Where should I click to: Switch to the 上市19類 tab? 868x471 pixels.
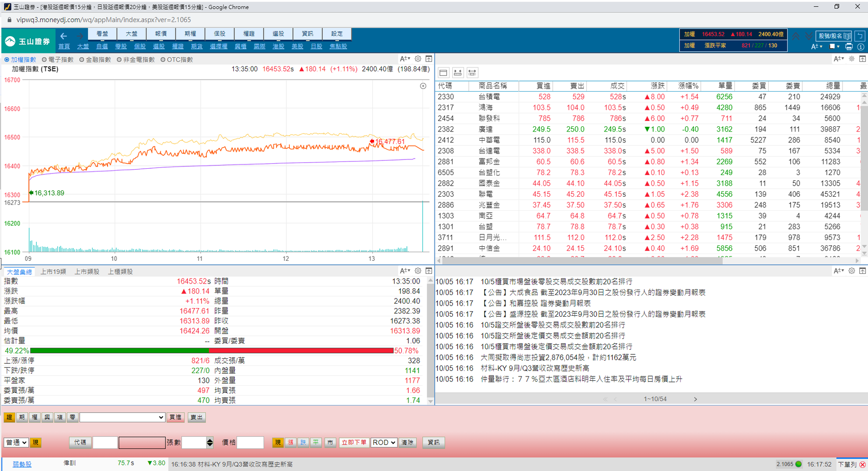click(x=53, y=272)
